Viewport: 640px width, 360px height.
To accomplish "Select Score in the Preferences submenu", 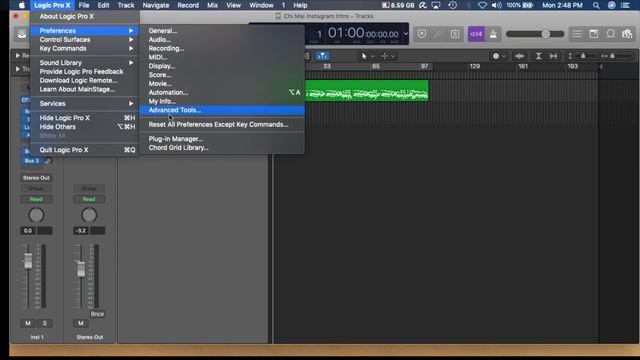I will coord(222,75).
